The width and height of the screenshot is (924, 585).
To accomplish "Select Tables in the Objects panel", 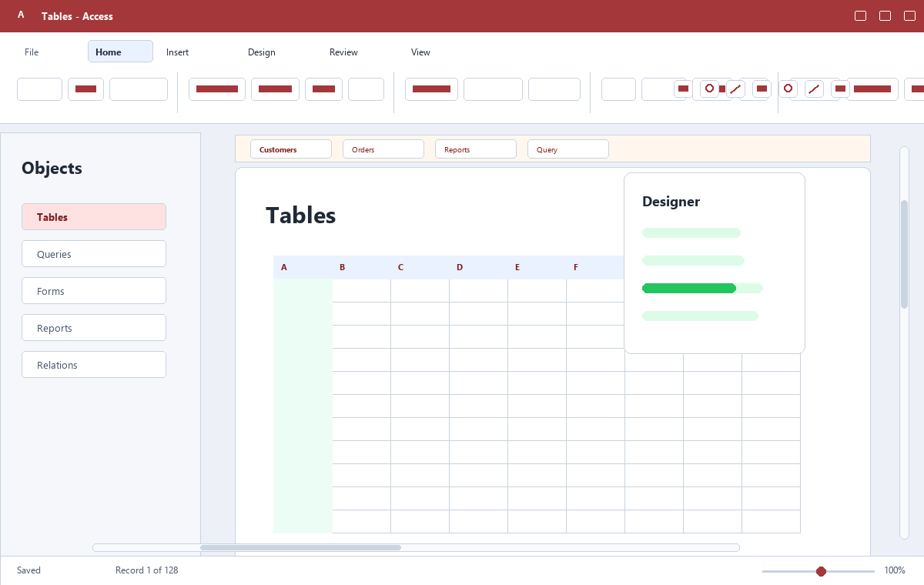I will coord(94,217).
